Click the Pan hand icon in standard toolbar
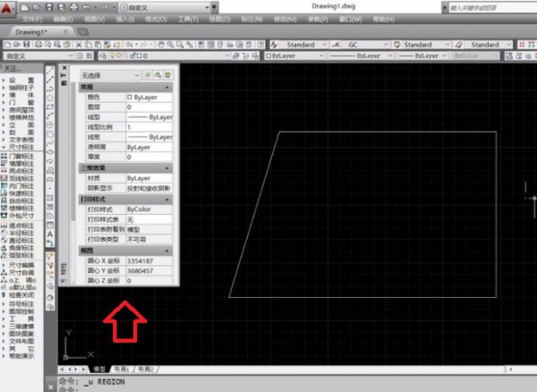The image size is (537, 392). [160, 45]
